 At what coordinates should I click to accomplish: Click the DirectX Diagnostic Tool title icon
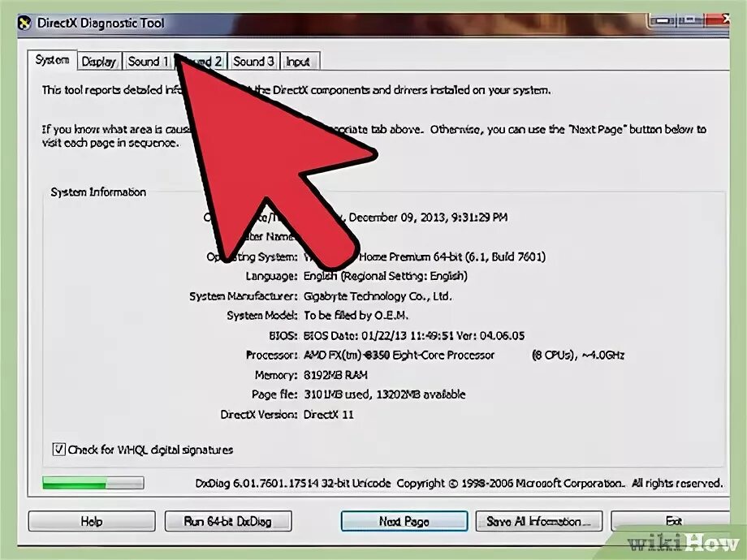(x=25, y=23)
